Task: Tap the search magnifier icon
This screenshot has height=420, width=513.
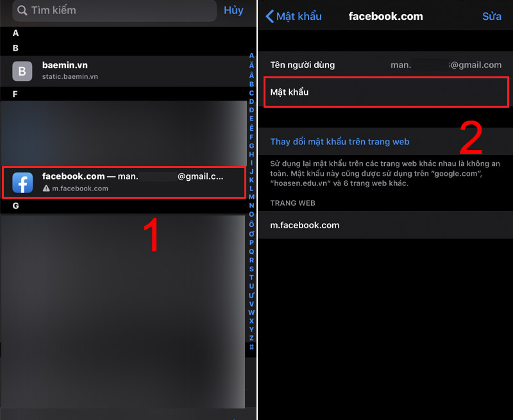Action: [22, 10]
